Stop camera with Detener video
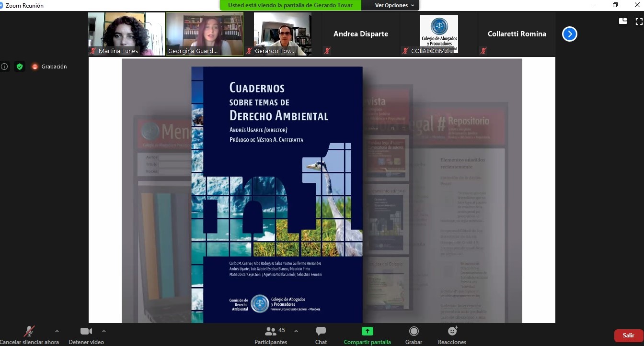Viewport: 644px width, 346px height. pyautogui.click(x=86, y=331)
